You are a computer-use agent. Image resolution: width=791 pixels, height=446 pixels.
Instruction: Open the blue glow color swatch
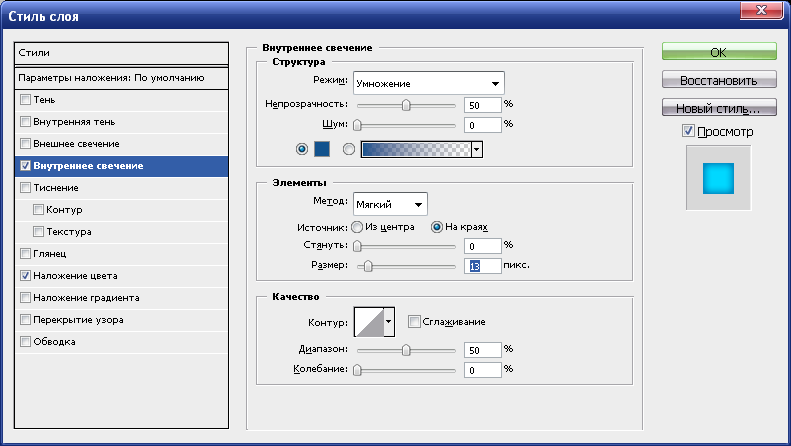tap(322, 149)
